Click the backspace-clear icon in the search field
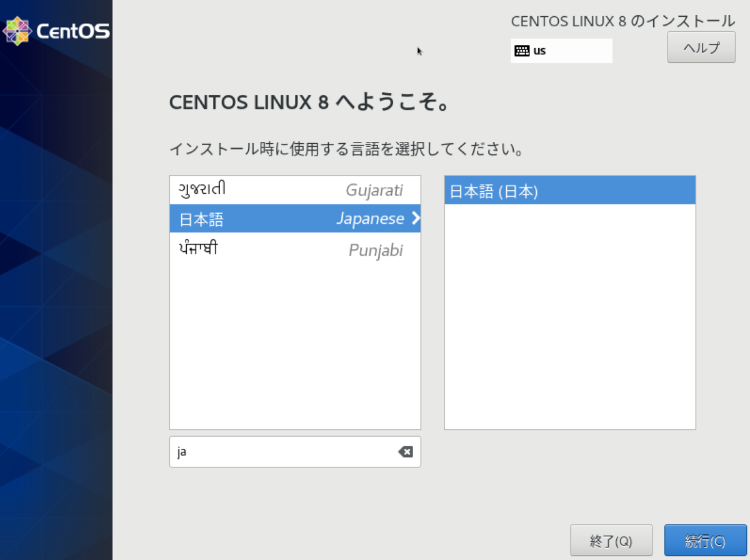This screenshot has width=750, height=560. coord(405,451)
